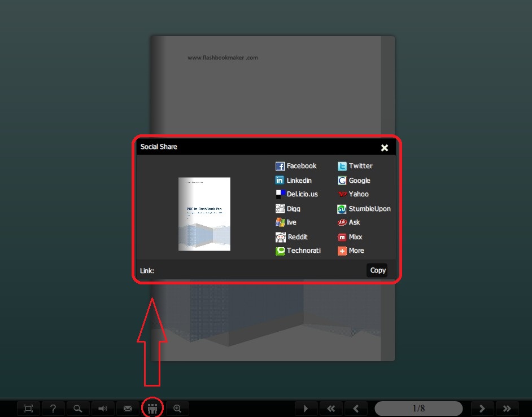
Task: Click the More text link
Action: tap(356, 251)
